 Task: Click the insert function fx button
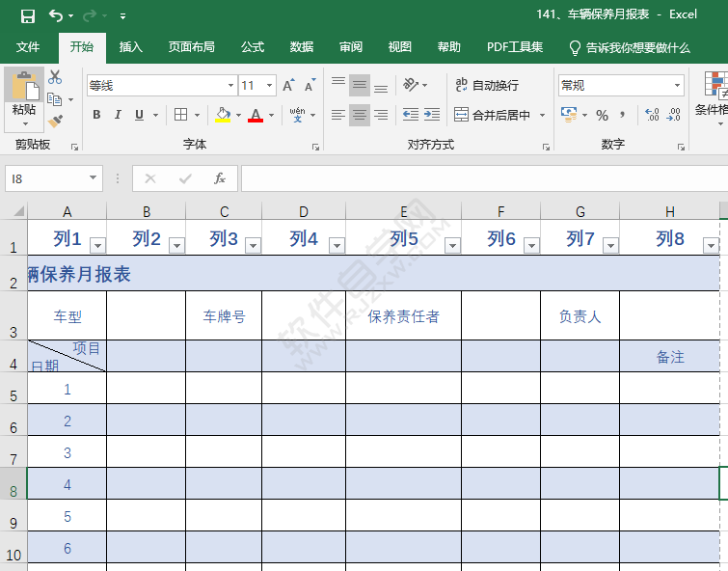pos(219,178)
